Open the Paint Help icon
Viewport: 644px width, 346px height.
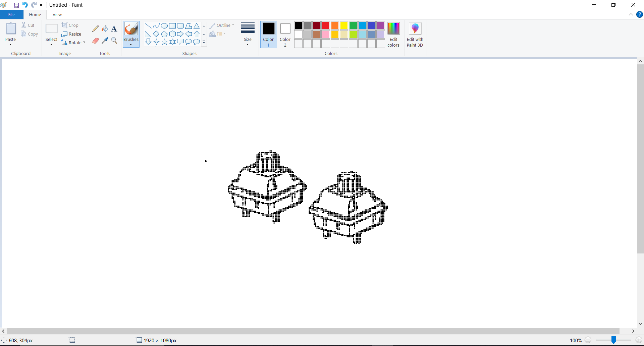tap(640, 14)
